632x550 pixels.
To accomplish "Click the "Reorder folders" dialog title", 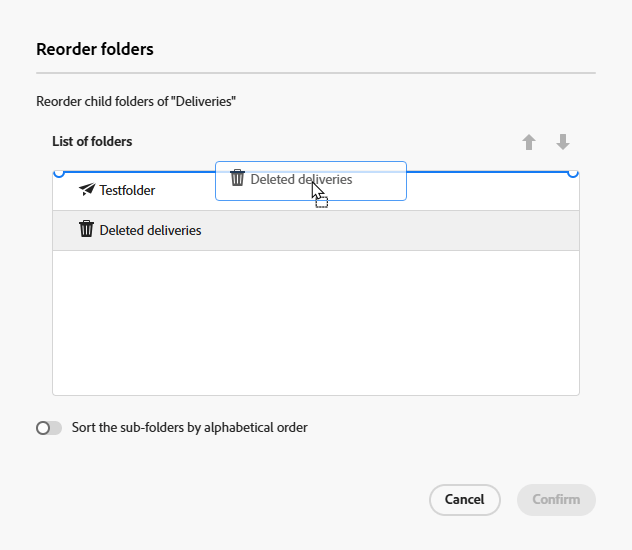I will coord(95,48).
